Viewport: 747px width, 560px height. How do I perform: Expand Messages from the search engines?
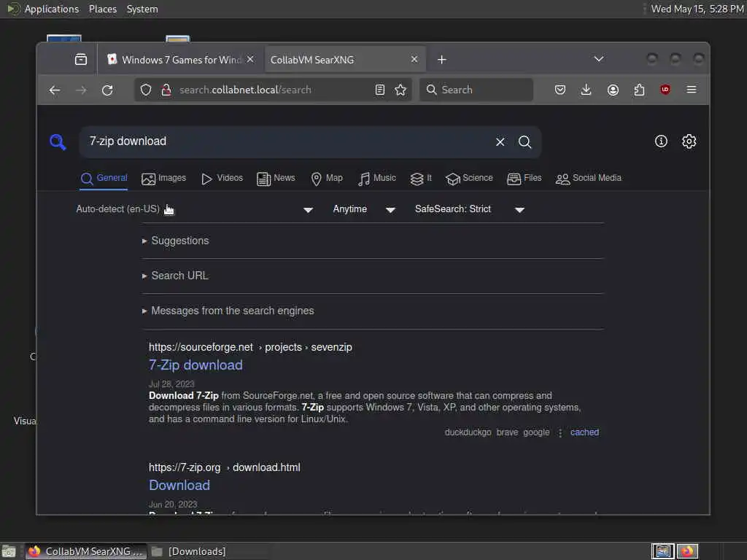[x=228, y=311]
